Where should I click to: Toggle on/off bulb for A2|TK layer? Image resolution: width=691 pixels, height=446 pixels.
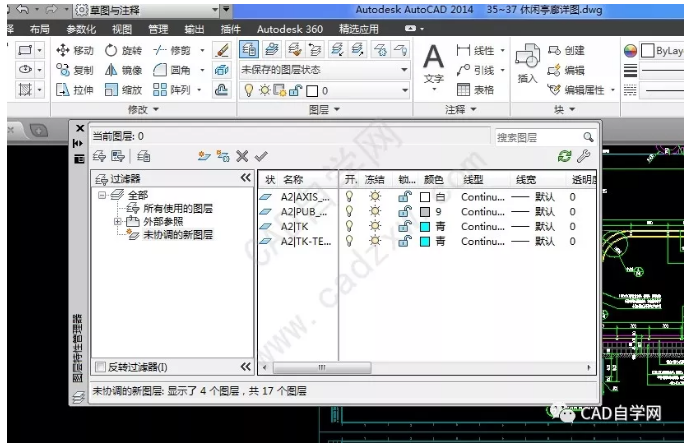[349, 226]
